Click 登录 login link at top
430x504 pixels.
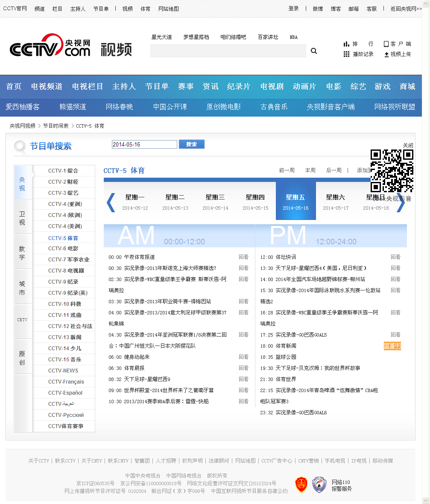point(293,9)
